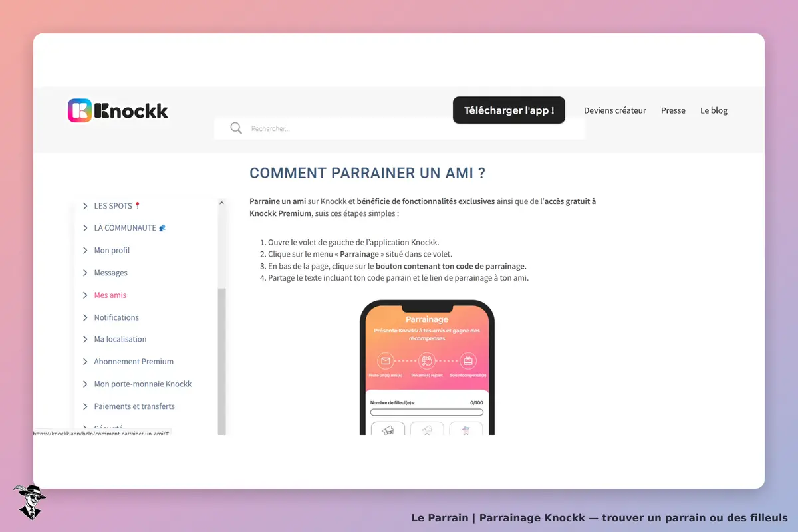Click the envelope invite icon in phone

[x=385, y=361]
